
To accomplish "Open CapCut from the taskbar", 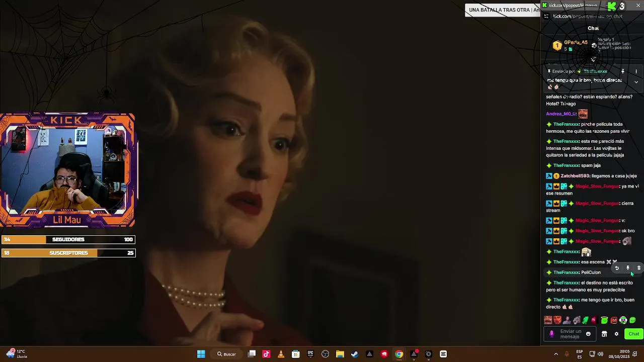I will pyautogui.click(x=443, y=354).
